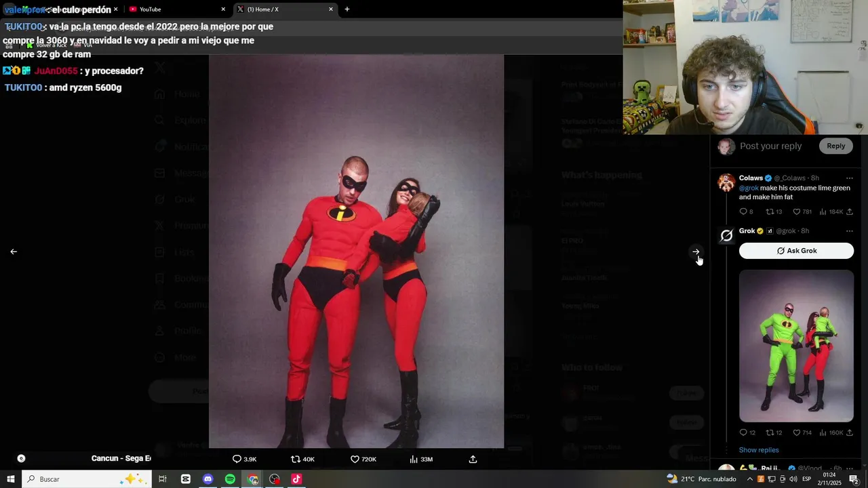Image resolution: width=868 pixels, height=488 pixels.
Task: Open Discord from the taskbar
Action: tap(208, 479)
